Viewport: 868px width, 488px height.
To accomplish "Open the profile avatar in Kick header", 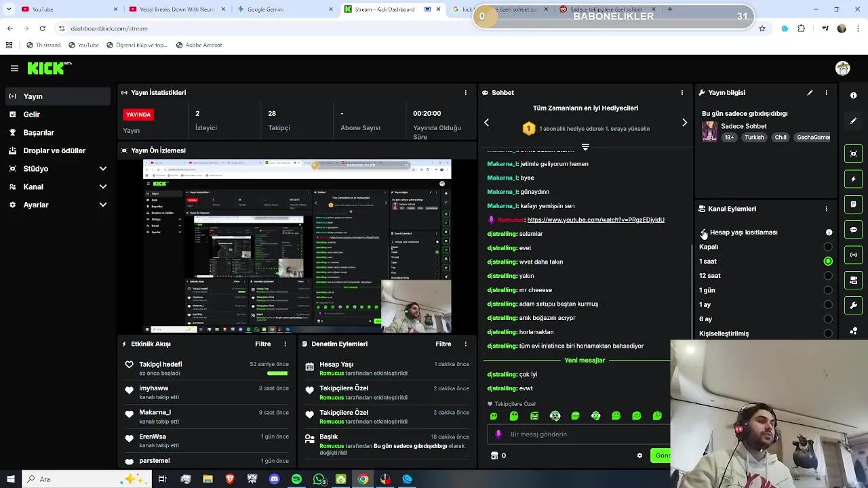I will (843, 68).
